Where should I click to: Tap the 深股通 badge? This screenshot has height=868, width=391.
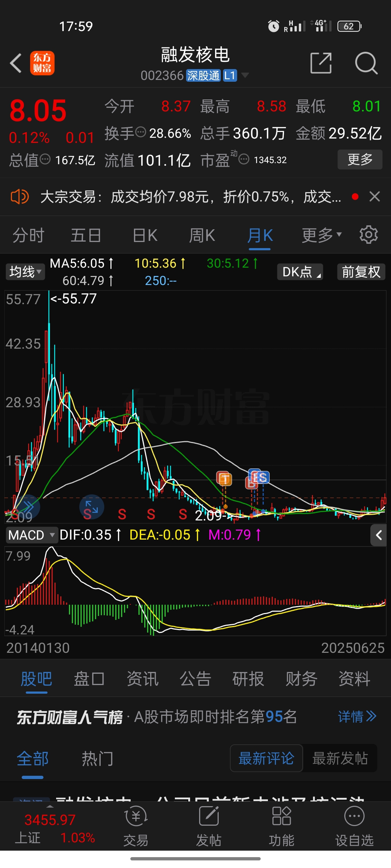(203, 76)
